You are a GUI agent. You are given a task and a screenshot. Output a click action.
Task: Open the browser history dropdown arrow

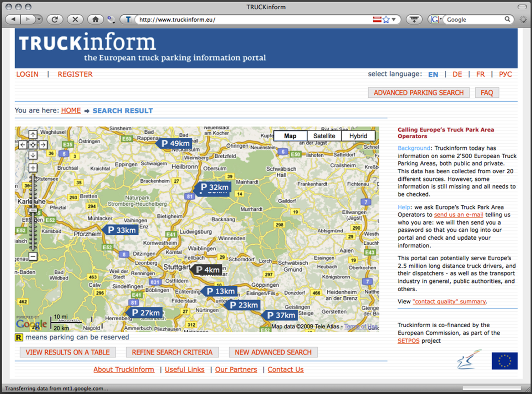point(39,20)
